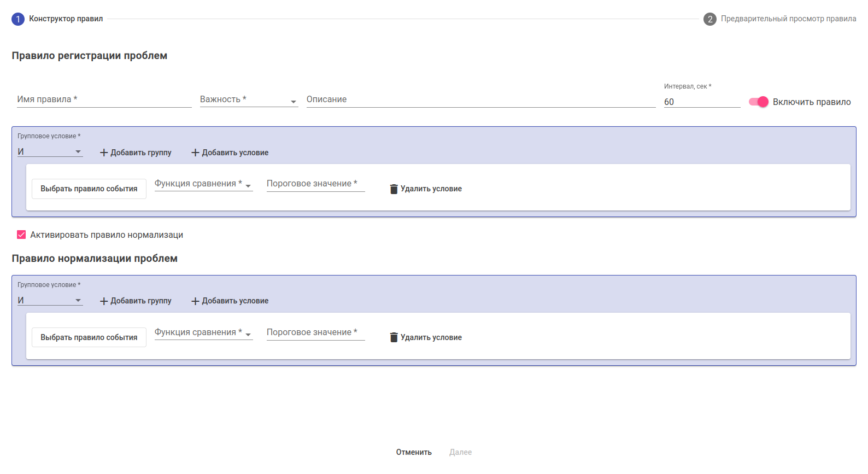This screenshot has width=868, height=474.
Task: Click 'Пороговое значение' field in normalization rule
Action: (315, 333)
